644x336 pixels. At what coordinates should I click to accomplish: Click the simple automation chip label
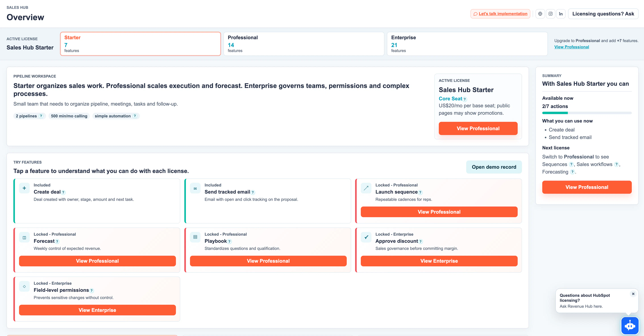(113, 116)
